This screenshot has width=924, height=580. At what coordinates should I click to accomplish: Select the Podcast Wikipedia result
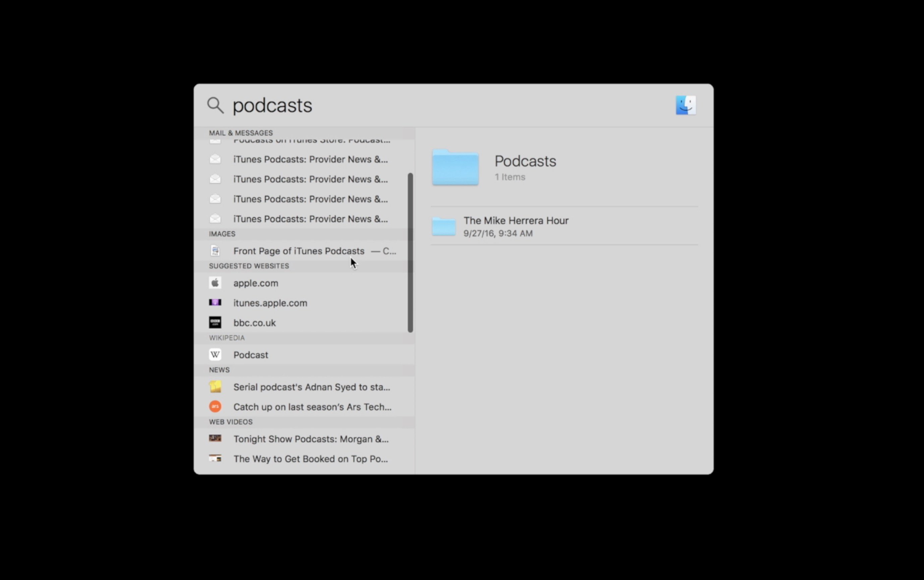tap(251, 355)
